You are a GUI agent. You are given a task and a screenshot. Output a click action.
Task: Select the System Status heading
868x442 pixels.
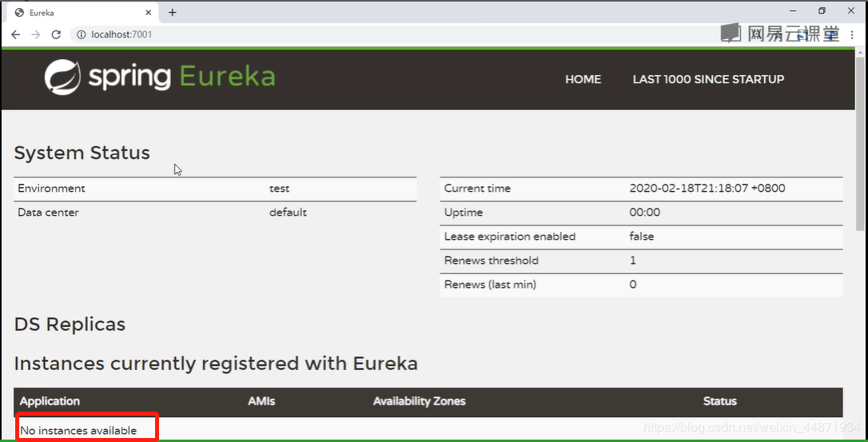82,153
